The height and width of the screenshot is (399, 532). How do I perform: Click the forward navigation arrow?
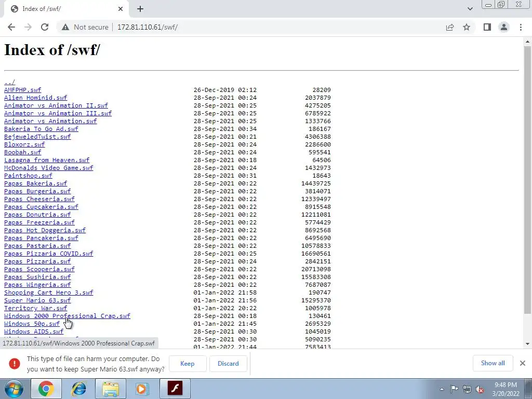pos(28,27)
